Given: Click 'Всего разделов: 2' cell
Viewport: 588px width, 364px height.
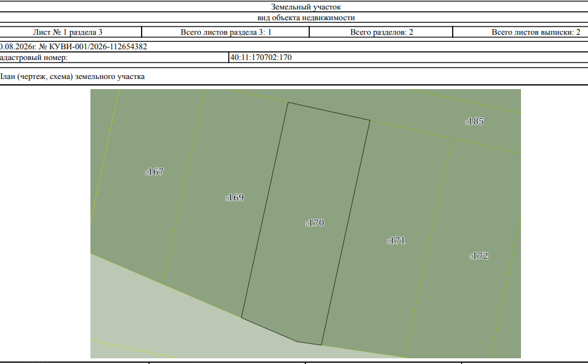Looking at the screenshot, I should (x=381, y=32).
